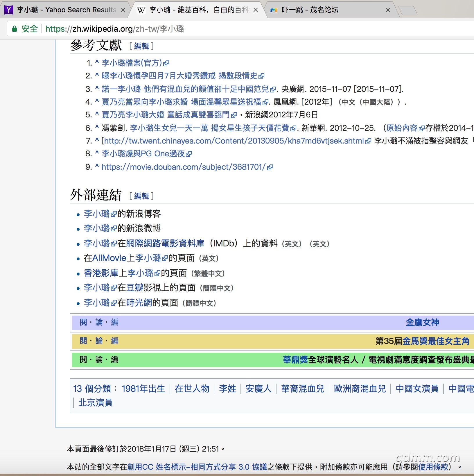Click 閱 in the 華鼎獎 navbox
The width and height of the screenshot is (474, 476).
tap(83, 360)
